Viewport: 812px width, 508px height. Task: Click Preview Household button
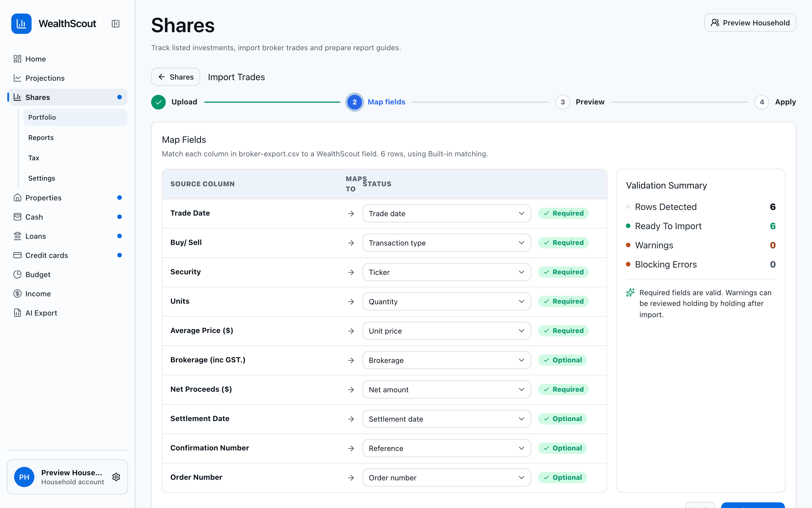click(750, 23)
